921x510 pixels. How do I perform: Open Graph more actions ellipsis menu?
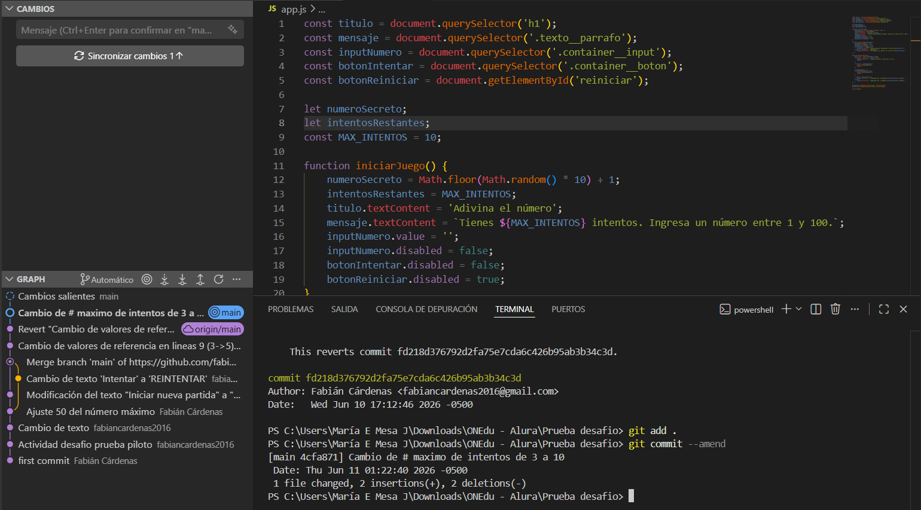237,280
